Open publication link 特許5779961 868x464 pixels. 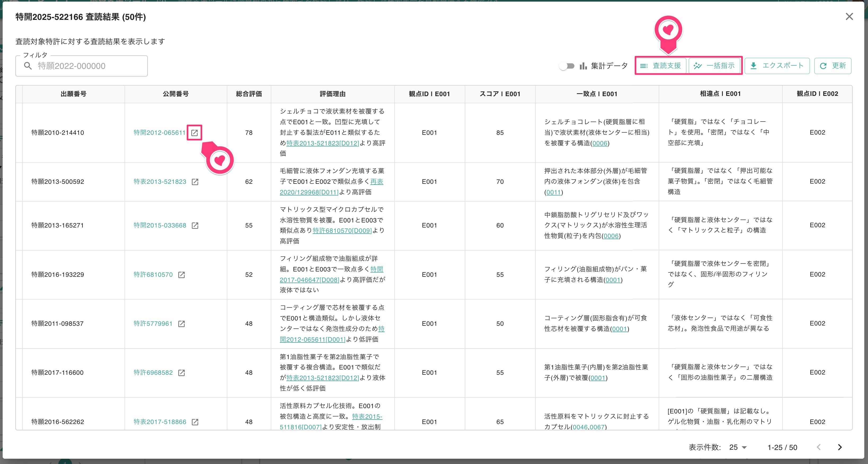153,324
